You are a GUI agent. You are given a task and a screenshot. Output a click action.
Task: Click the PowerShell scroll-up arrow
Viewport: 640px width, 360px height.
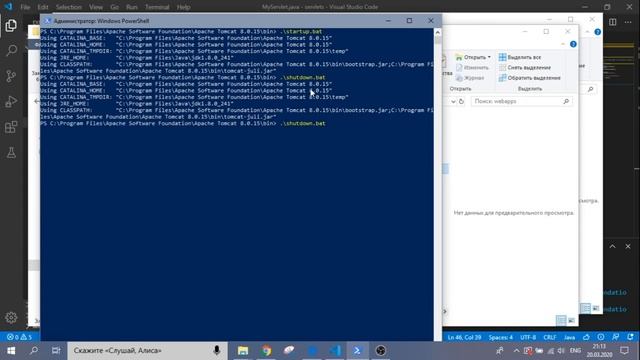pos(438,32)
